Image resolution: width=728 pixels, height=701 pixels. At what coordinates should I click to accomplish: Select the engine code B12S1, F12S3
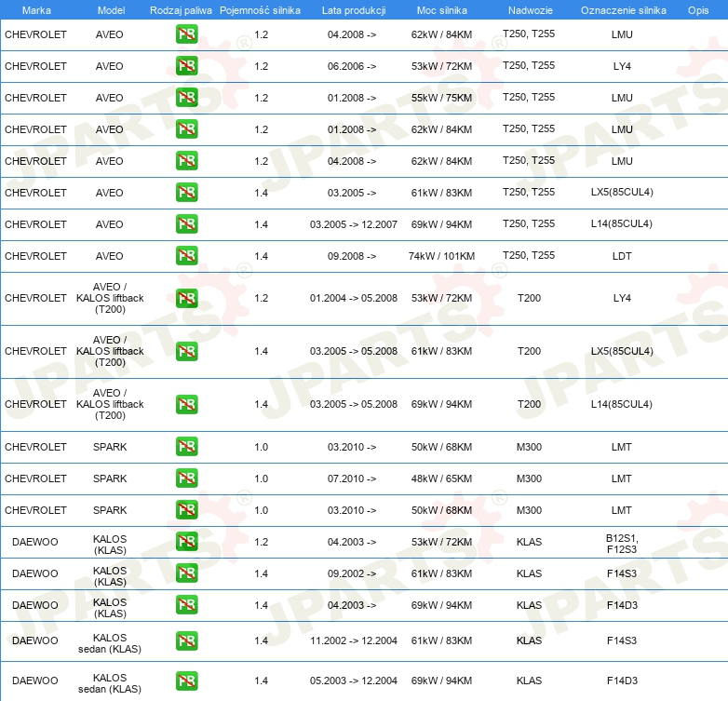click(x=622, y=544)
